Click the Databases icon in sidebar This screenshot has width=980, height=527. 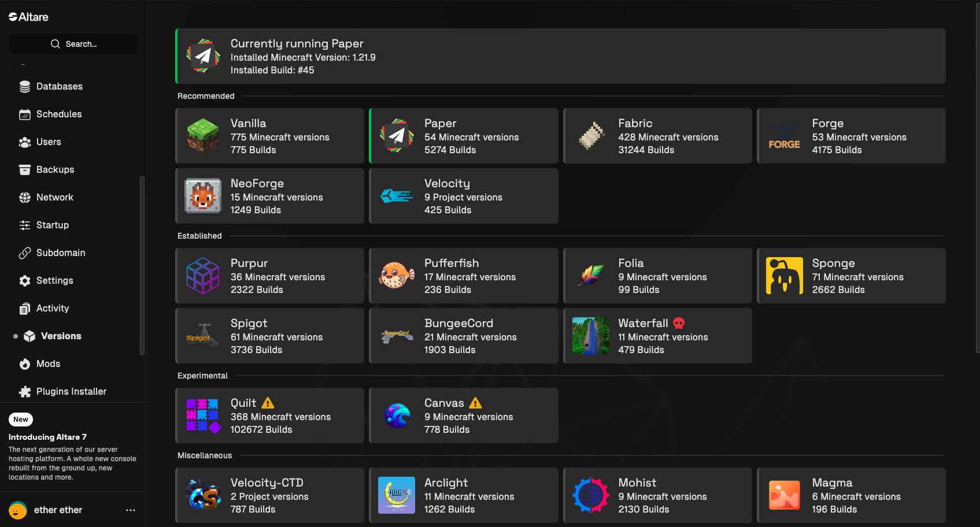pyautogui.click(x=25, y=87)
